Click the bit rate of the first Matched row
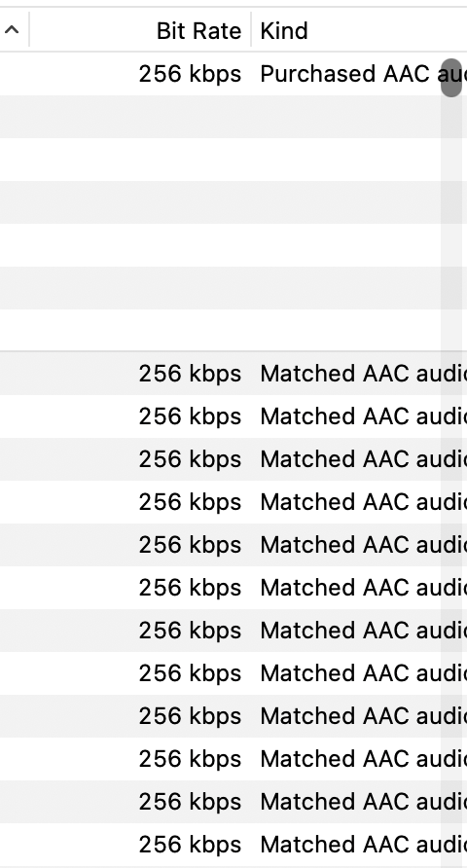Image resolution: width=467 pixels, height=868 pixels. 190,373
